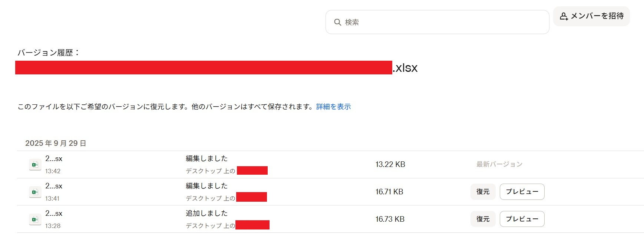Restore the 13:41 version with 復元

click(483, 192)
